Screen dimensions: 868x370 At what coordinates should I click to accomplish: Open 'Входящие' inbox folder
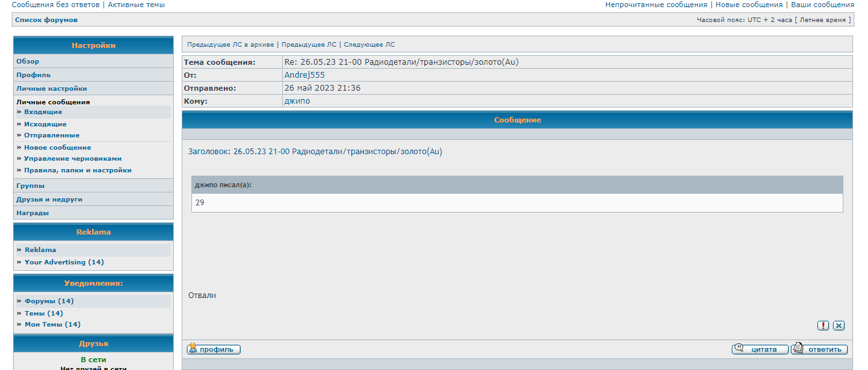pyautogui.click(x=43, y=112)
